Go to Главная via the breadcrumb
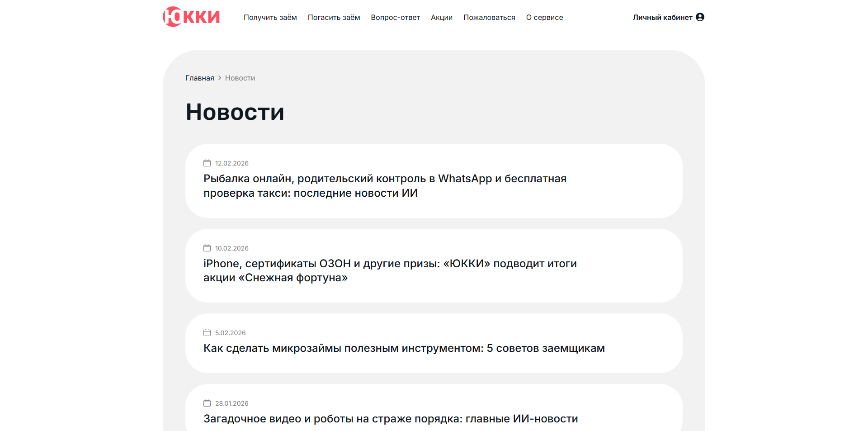Screen dimensions: 868x431 point(199,78)
